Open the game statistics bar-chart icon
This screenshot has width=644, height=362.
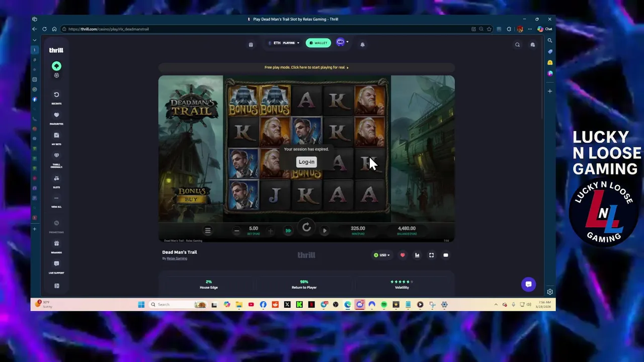point(417,255)
